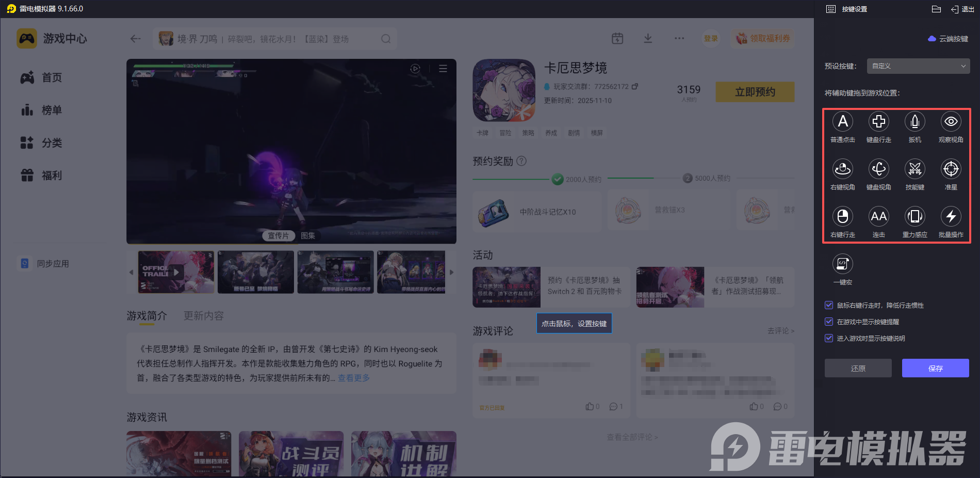Click the 保存 button
980x478 pixels.
pos(936,368)
